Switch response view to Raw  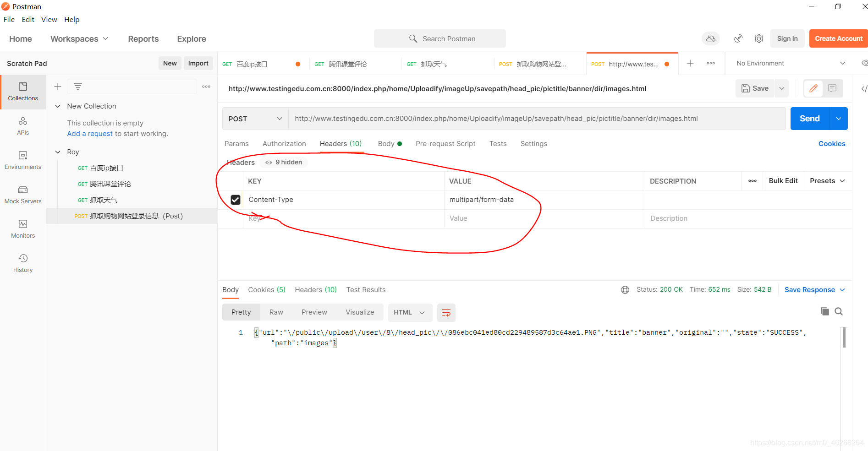coord(276,312)
